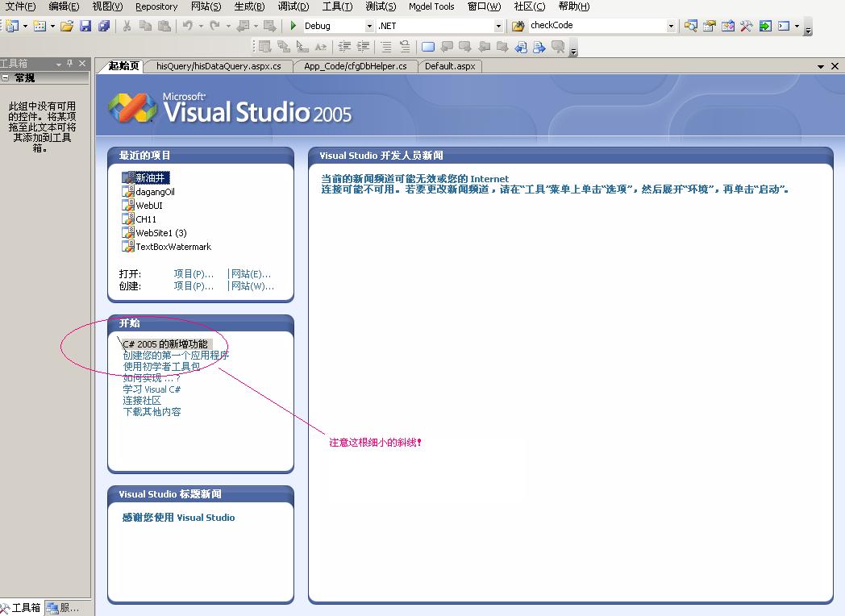Open the checkCode find combo dropdown
This screenshot has height=616, width=845.
point(671,26)
